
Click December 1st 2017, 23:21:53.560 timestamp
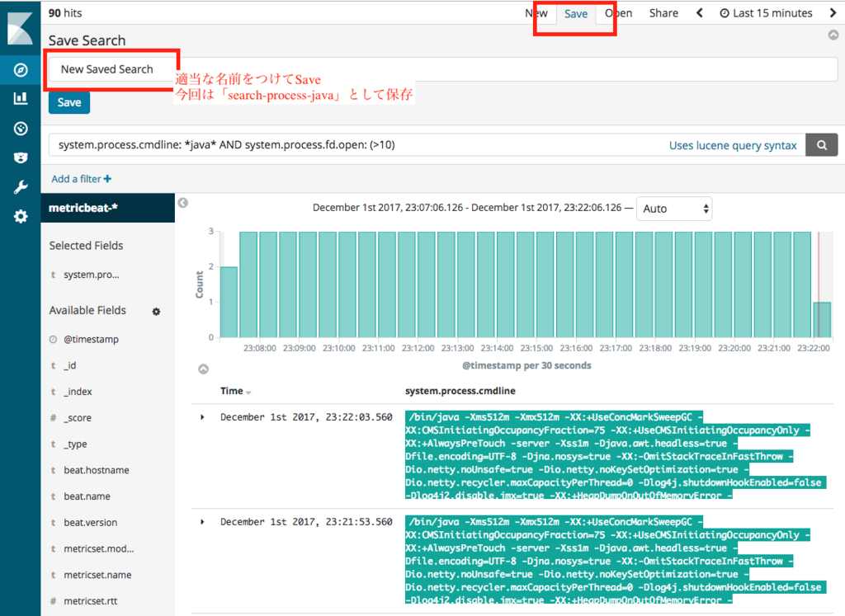(x=306, y=522)
